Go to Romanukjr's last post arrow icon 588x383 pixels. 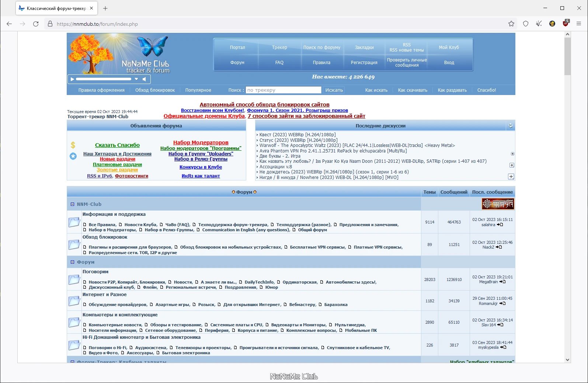[x=502, y=303]
